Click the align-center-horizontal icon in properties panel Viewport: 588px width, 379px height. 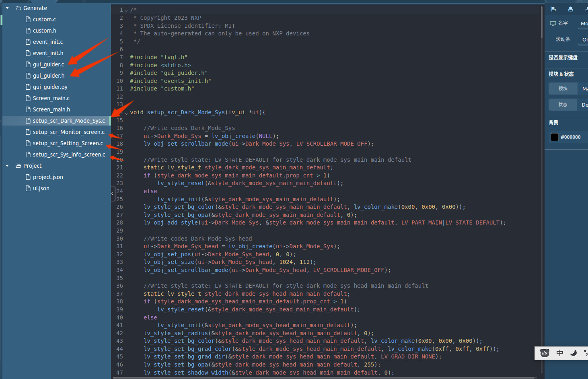click(570, 9)
